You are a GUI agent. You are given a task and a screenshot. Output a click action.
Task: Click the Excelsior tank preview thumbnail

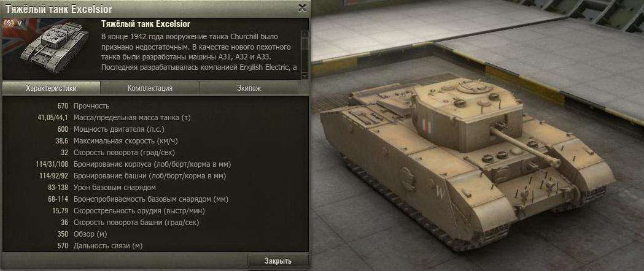(x=50, y=48)
